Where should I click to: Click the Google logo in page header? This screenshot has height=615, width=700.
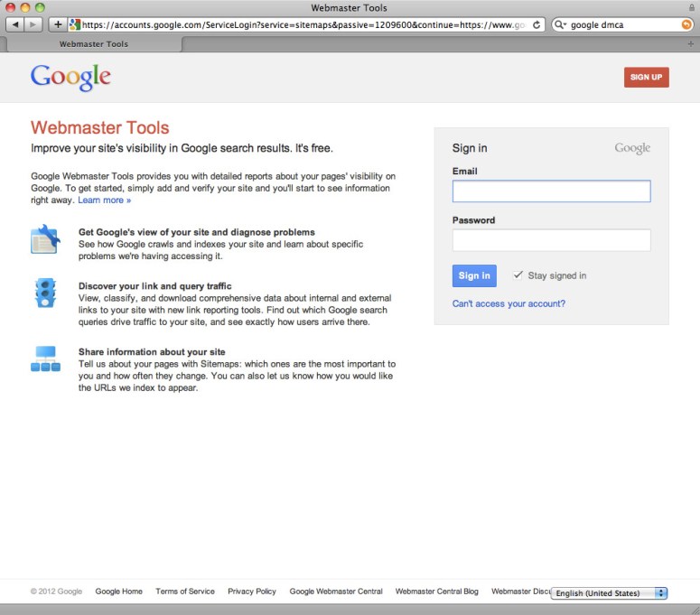coord(70,78)
